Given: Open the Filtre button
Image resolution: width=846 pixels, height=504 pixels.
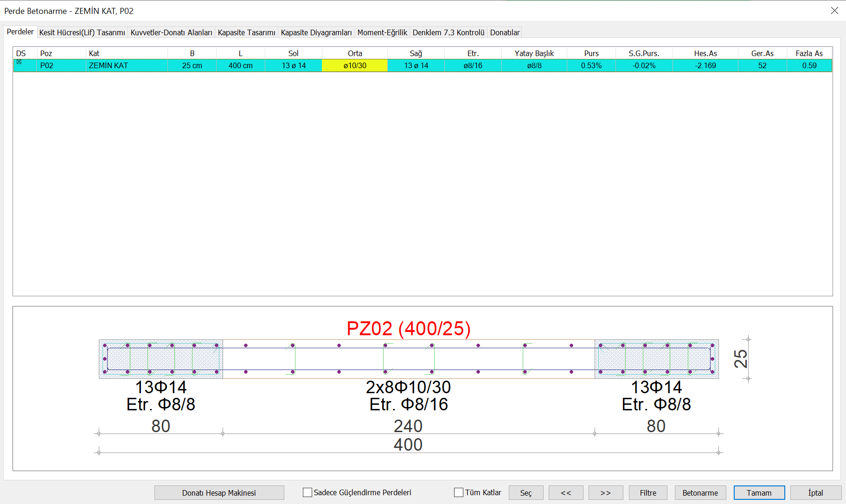Looking at the screenshot, I should [x=647, y=492].
